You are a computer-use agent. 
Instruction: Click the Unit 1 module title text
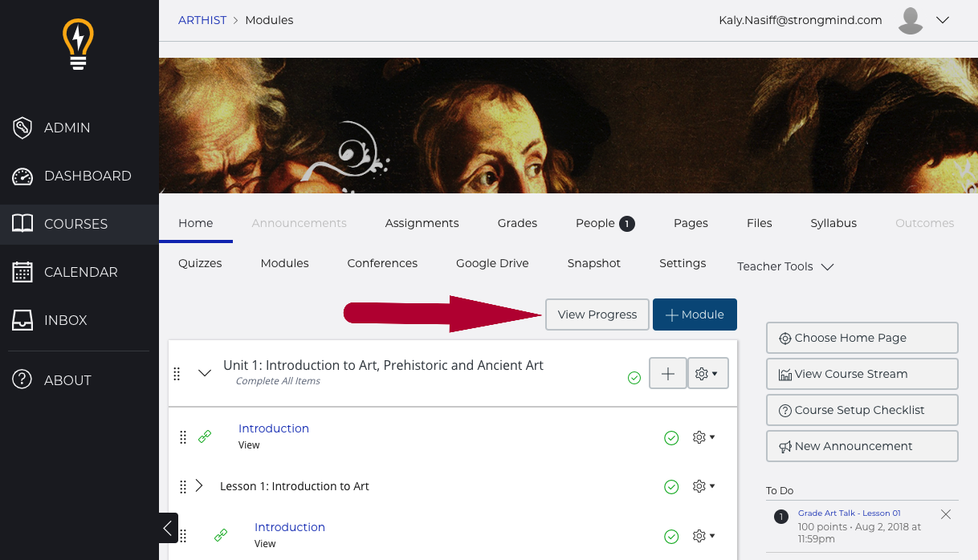pos(383,365)
